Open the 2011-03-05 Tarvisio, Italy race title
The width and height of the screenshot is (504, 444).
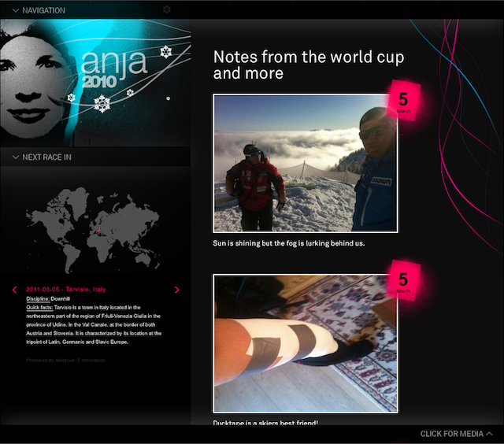66,290
